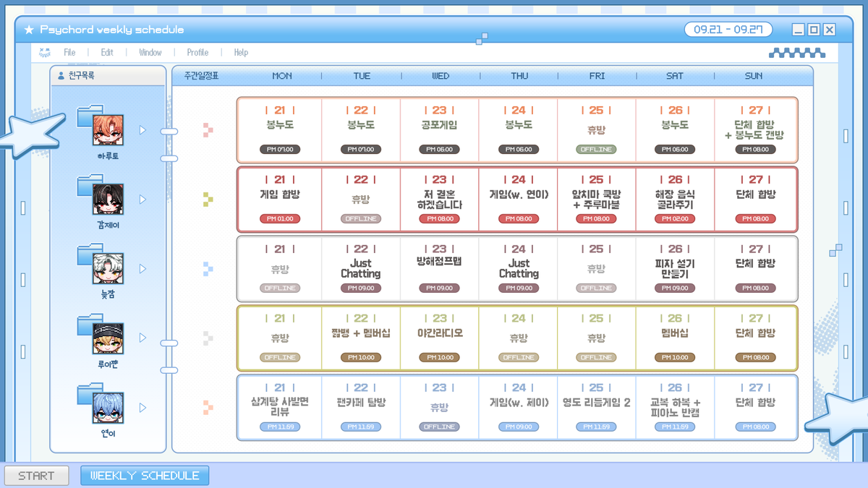Select the WEEKLY SCHEDULE taskbar button

pos(145,476)
